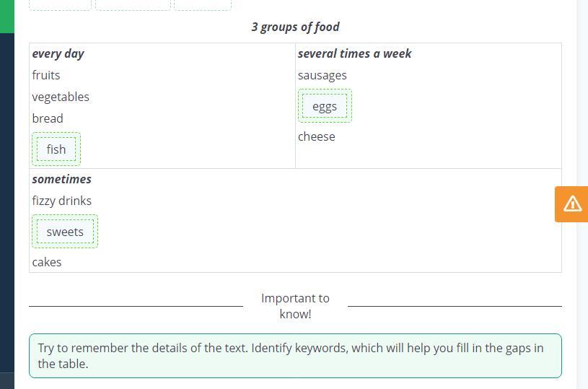This screenshot has width=588, height=389.
Task: Click the rightmost empty dashed answer box
Action: click(x=203, y=4)
